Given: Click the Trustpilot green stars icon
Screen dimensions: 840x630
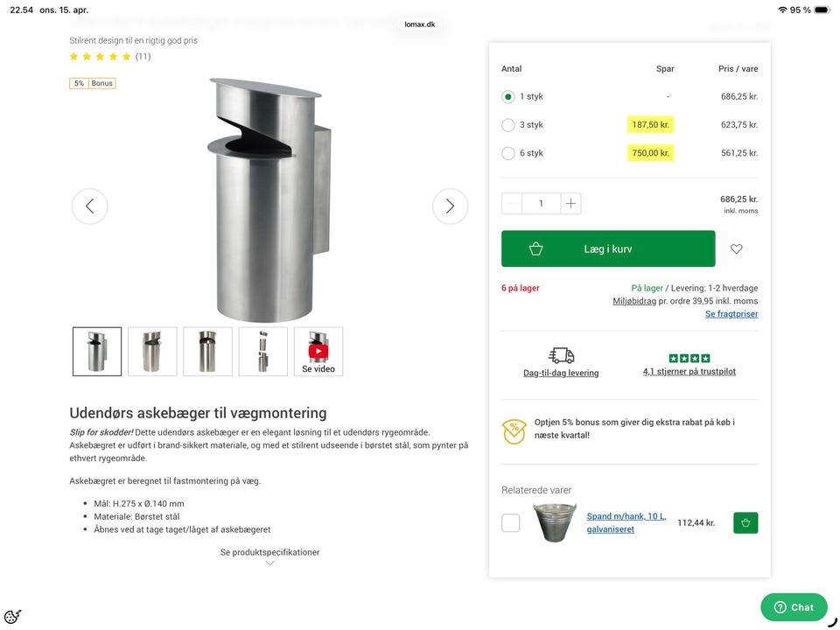Looking at the screenshot, I should tap(689, 358).
